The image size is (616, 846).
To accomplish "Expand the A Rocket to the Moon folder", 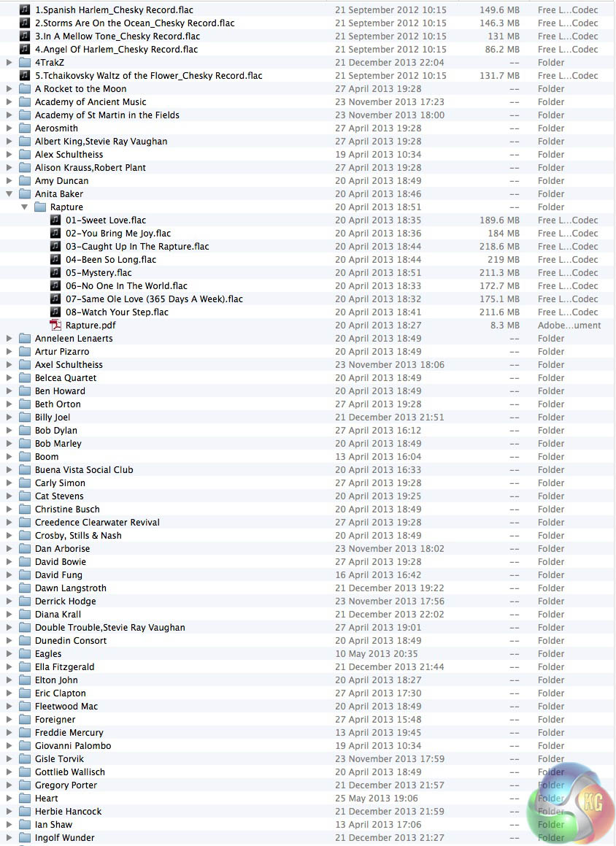I will coord(9,88).
